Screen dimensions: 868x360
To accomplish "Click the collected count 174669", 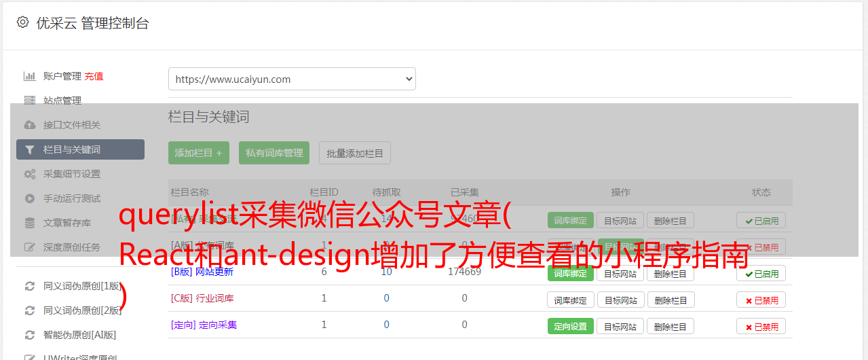I will (x=464, y=272).
